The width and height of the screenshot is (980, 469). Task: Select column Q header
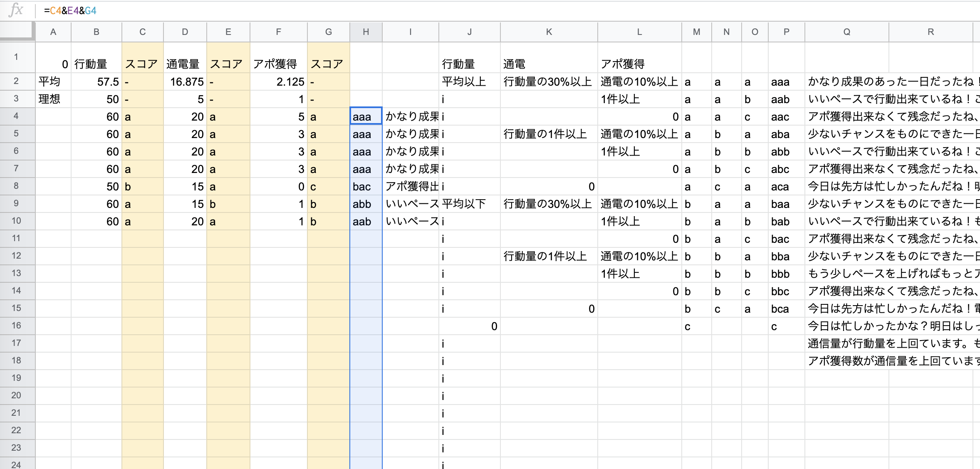click(846, 32)
